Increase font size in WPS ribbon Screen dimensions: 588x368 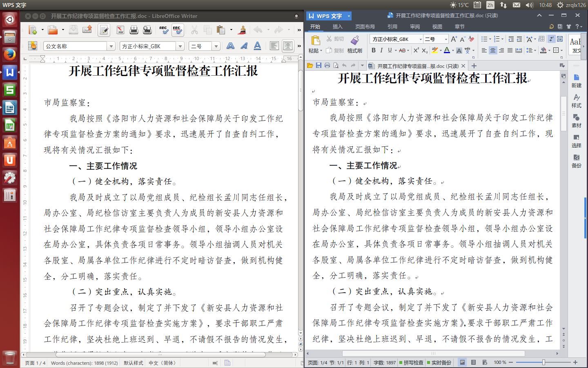[x=454, y=39]
